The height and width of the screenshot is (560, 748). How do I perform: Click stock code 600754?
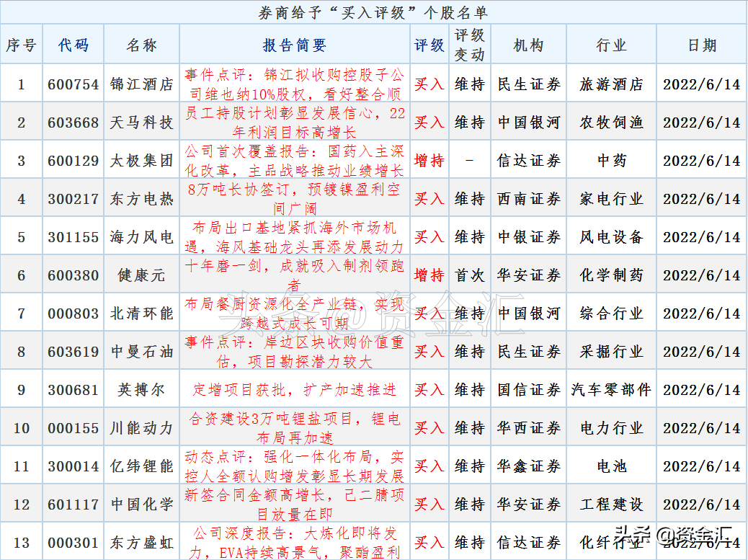(x=73, y=84)
